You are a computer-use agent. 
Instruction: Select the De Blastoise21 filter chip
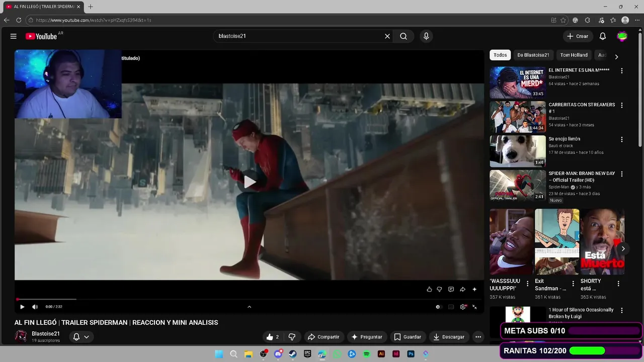pyautogui.click(x=533, y=55)
